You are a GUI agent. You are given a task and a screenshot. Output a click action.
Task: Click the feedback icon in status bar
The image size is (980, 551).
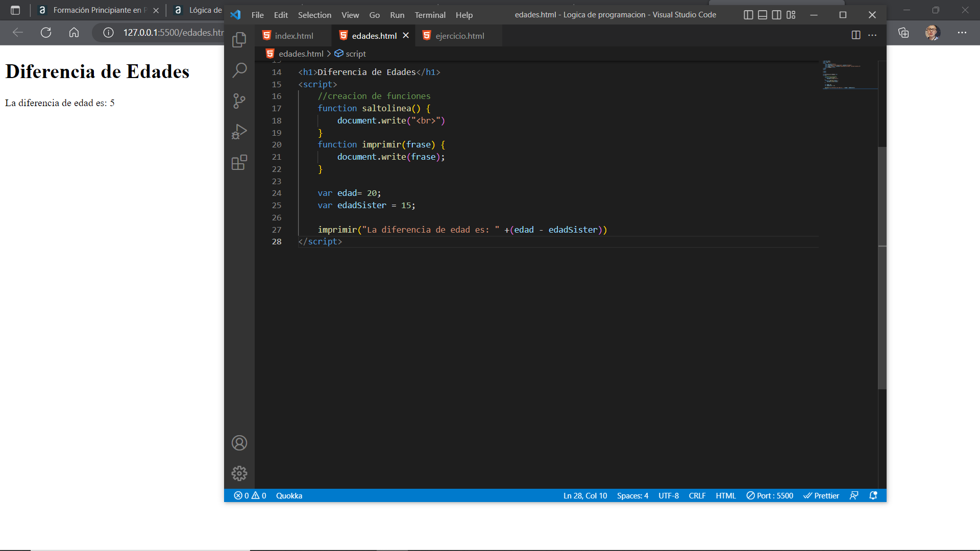[x=854, y=495]
